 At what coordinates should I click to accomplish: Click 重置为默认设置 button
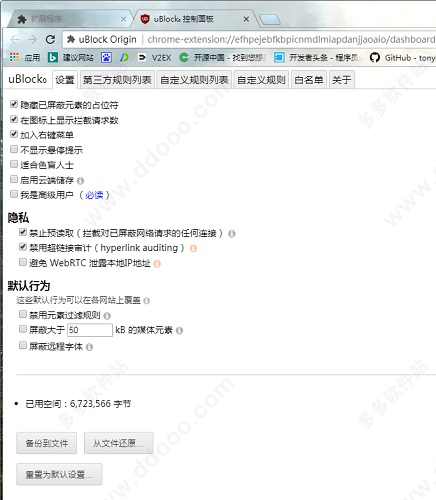(x=59, y=474)
